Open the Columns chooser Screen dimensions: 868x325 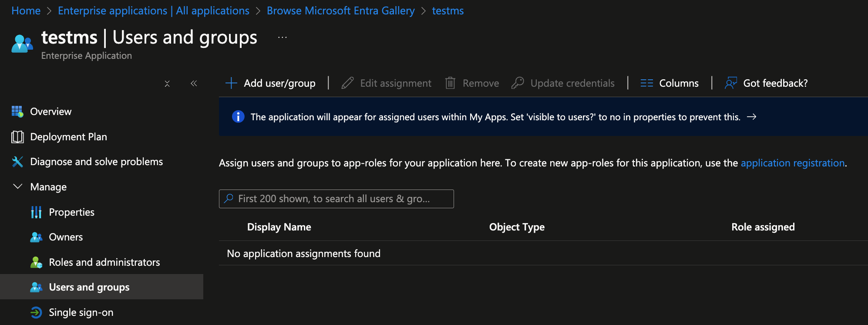[670, 83]
